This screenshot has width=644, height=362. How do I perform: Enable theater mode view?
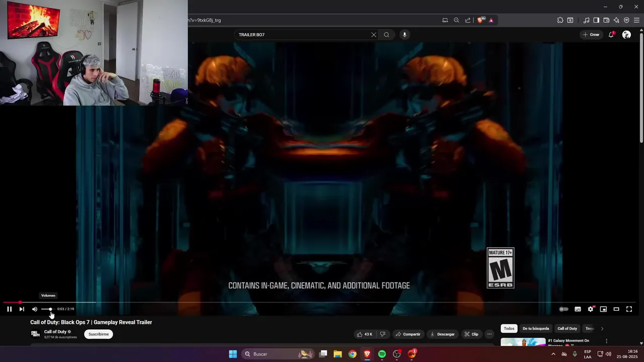point(616,309)
